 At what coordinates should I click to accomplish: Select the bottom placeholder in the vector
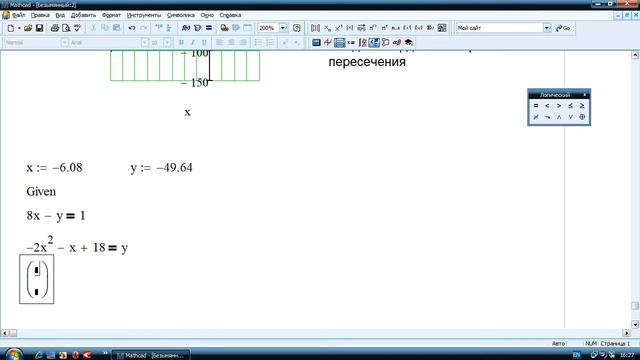37,292
